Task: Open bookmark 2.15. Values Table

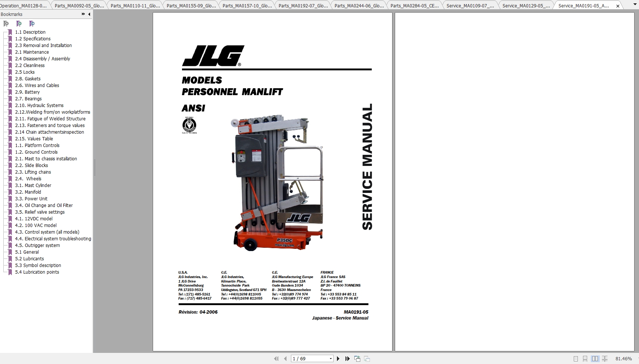Action: coord(34,139)
